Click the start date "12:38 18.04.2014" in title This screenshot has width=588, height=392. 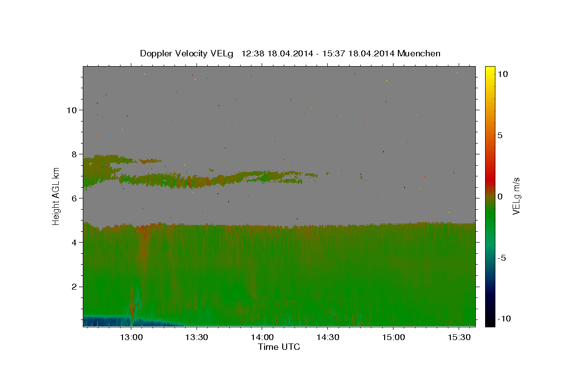[x=277, y=53]
